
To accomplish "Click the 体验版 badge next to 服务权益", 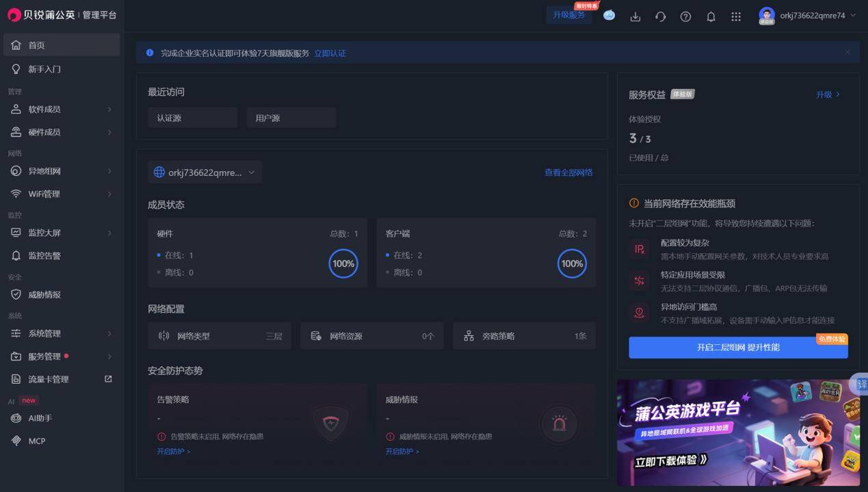I will 682,94.
